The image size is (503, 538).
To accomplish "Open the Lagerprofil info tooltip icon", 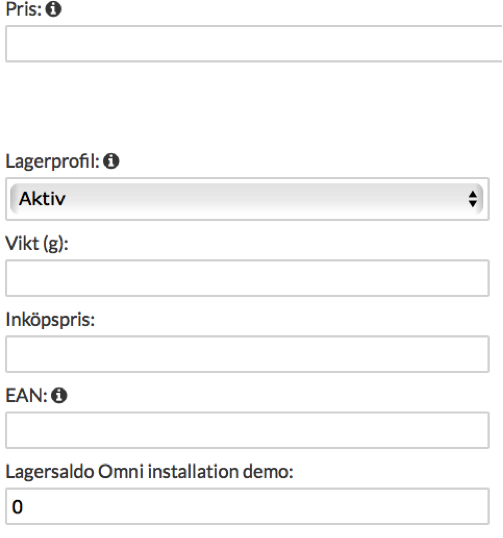I will click(x=111, y=161).
